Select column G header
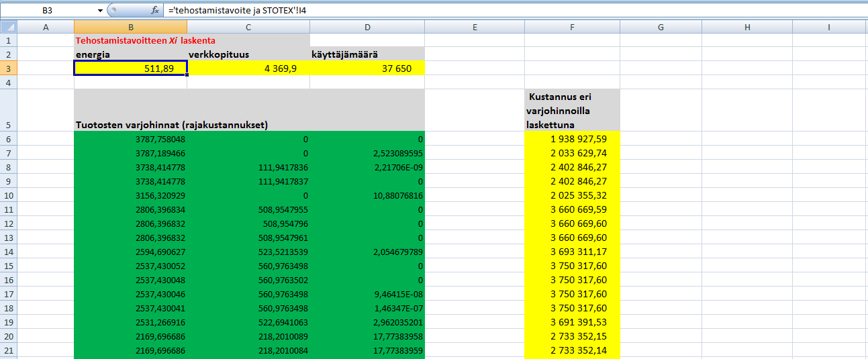The image size is (868, 359). pos(661,27)
